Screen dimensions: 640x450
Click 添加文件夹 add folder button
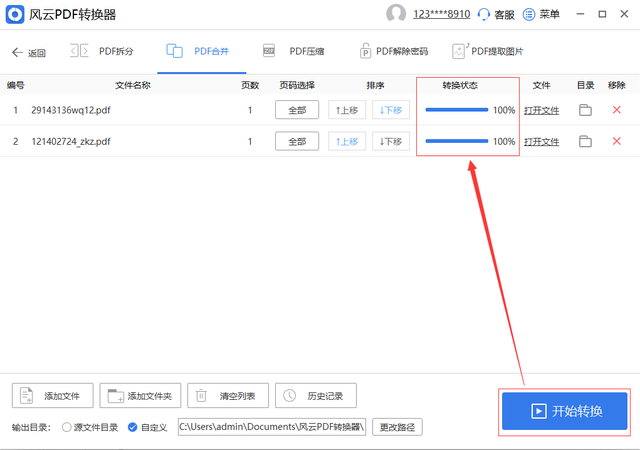click(140, 395)
